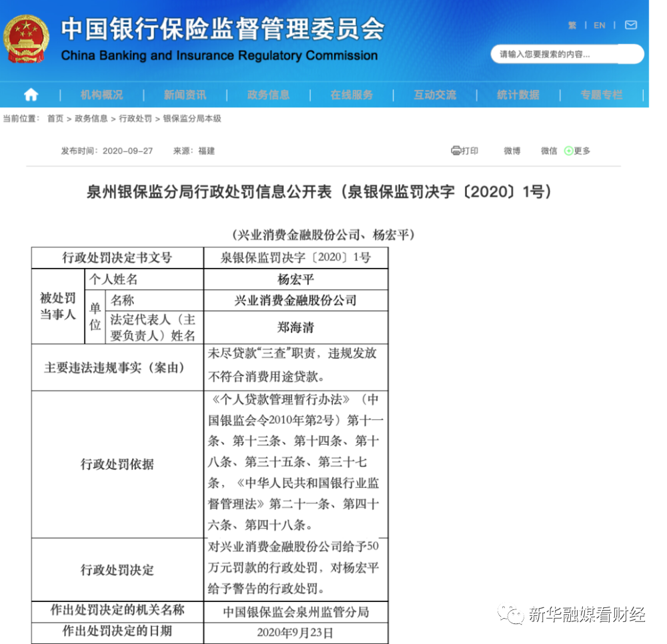Click the table cell 郑海清

[295, 327]
